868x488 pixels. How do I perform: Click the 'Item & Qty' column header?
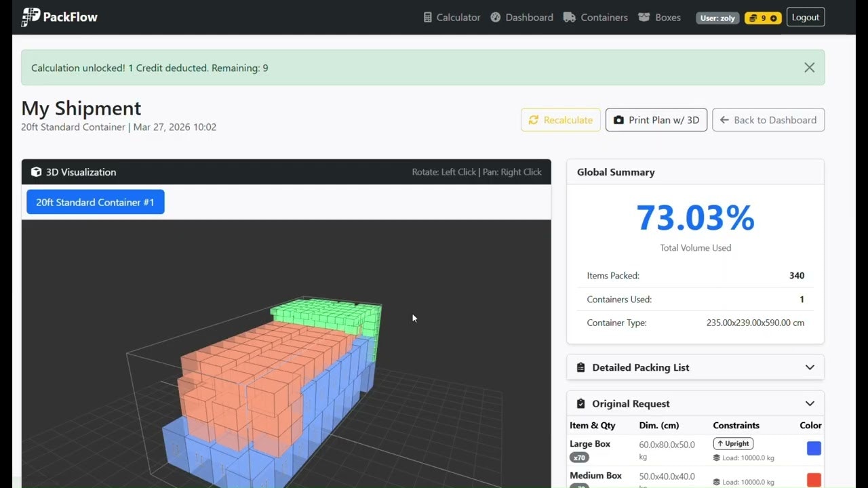coord(593,426)
